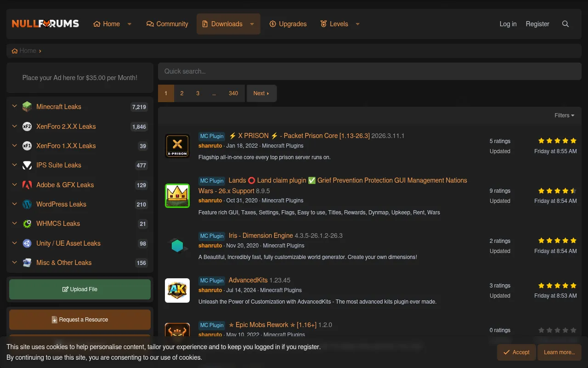
Task: Click the XenForo 2.X.X Leaks XF2 icon
Action: [27, 126]
